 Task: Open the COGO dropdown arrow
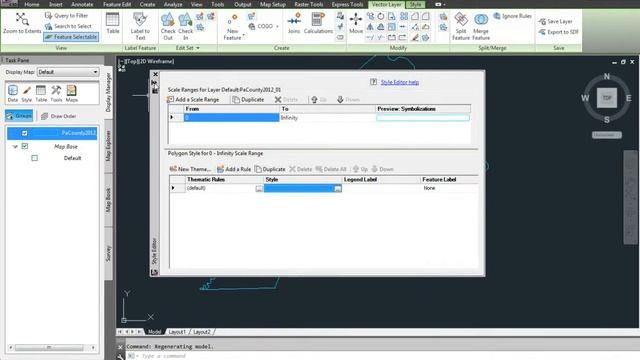(x=278, y=26)
